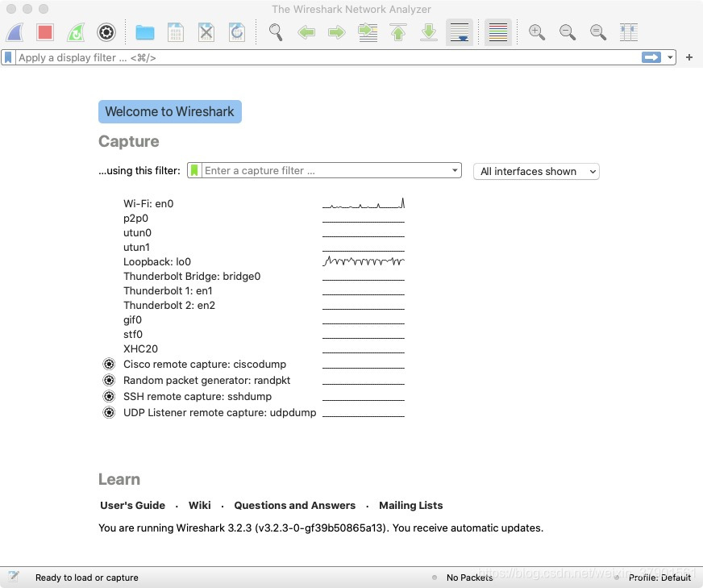The image size is (703, 588).
Task: Select SSH remote capture: sshdump
Action: point(198,397)
